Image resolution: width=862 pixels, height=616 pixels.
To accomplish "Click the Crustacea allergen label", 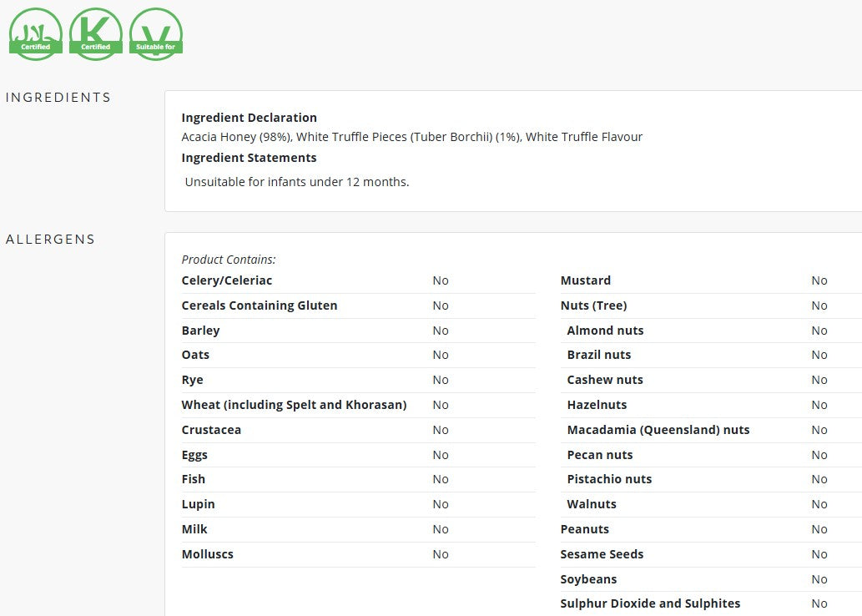I will tap(211, 430).
